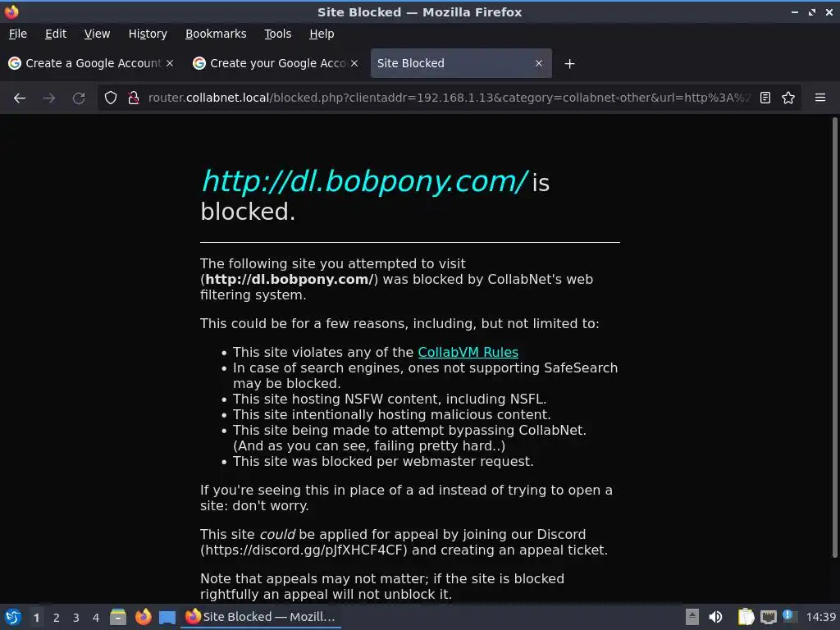The height and width of the screenshot is (630, 840).
Task: Click the 14:39 taskbar clock
Action: click(x=820, y=617)
